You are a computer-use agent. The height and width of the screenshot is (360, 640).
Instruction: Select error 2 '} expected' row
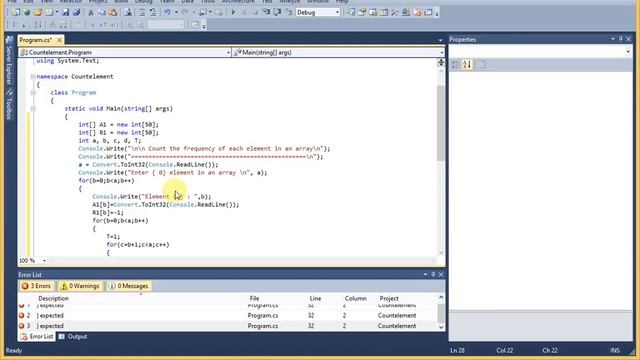tap(227, 316)
